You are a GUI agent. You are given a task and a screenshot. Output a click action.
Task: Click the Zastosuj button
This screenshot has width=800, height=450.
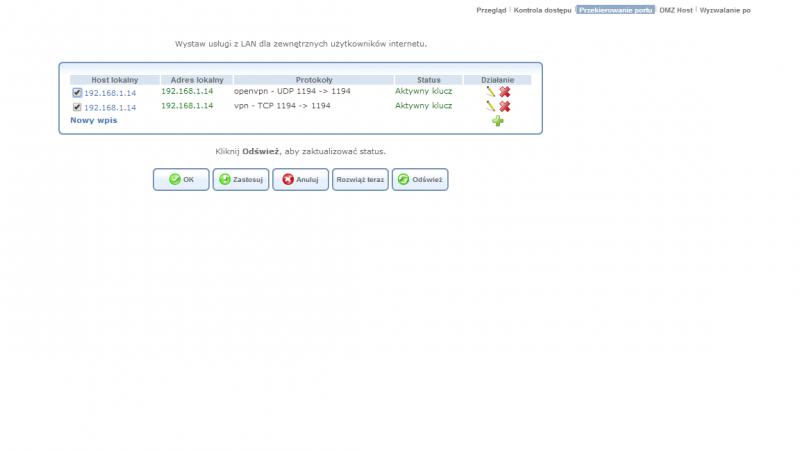pyautogui.click(x=239, y=179)
